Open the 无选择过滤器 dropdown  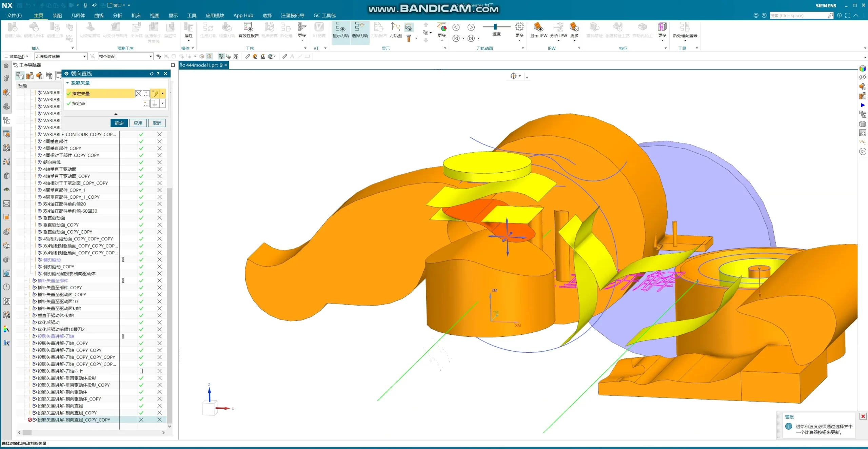coord(84,56)
